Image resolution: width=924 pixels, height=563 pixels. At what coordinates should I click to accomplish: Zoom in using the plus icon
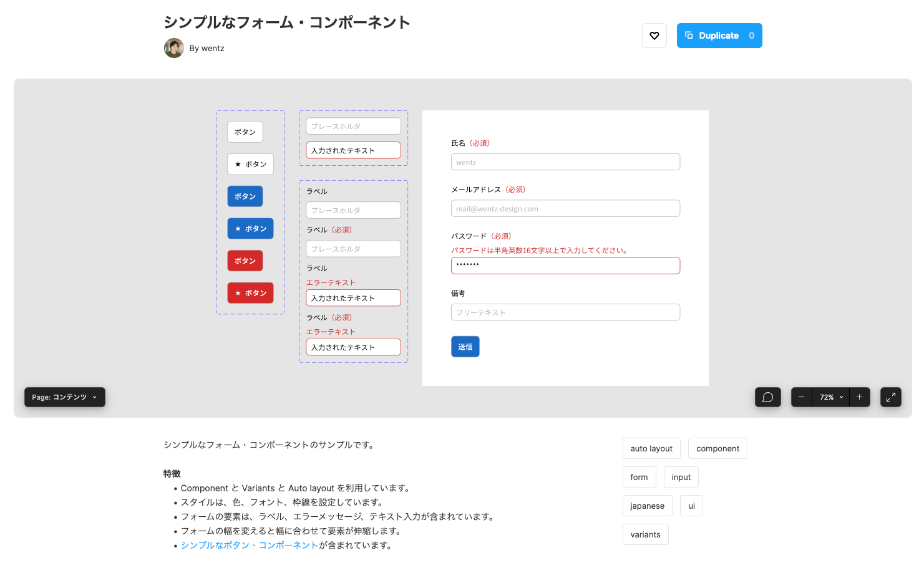click(860, 397)
